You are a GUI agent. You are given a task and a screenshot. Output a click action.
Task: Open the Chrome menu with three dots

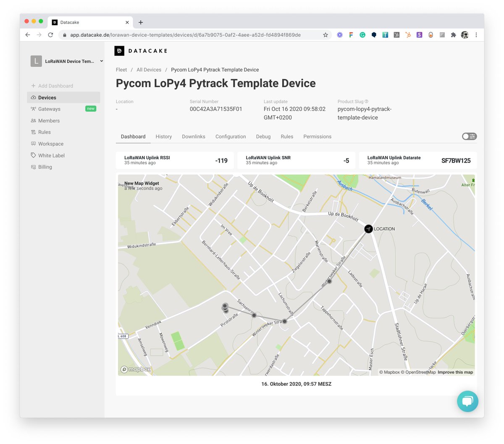coord(476,35)
